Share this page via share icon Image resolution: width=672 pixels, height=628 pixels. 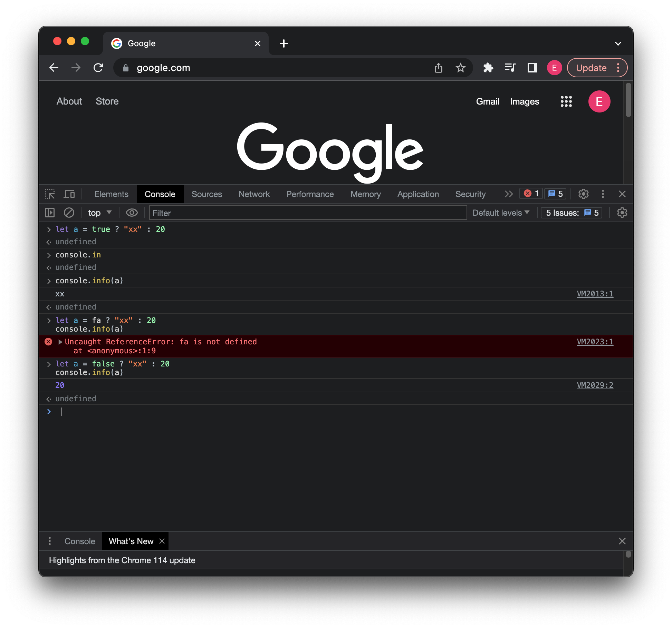438,68
